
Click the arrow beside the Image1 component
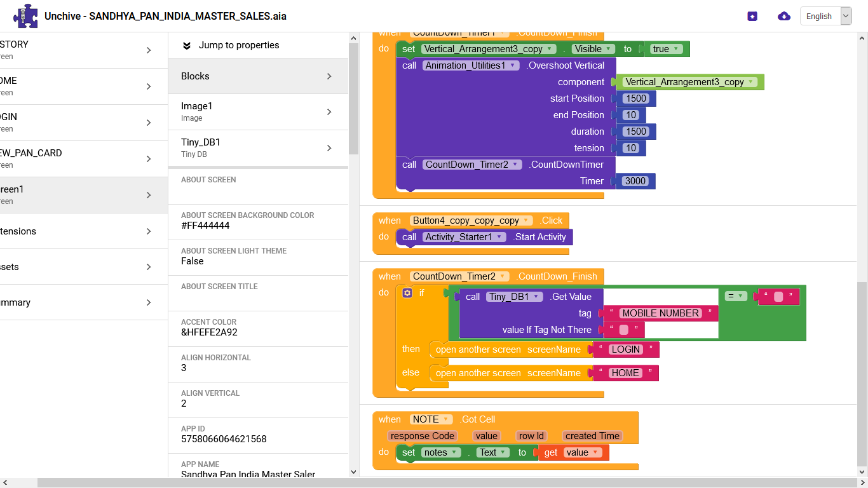[x=329, y=112]
